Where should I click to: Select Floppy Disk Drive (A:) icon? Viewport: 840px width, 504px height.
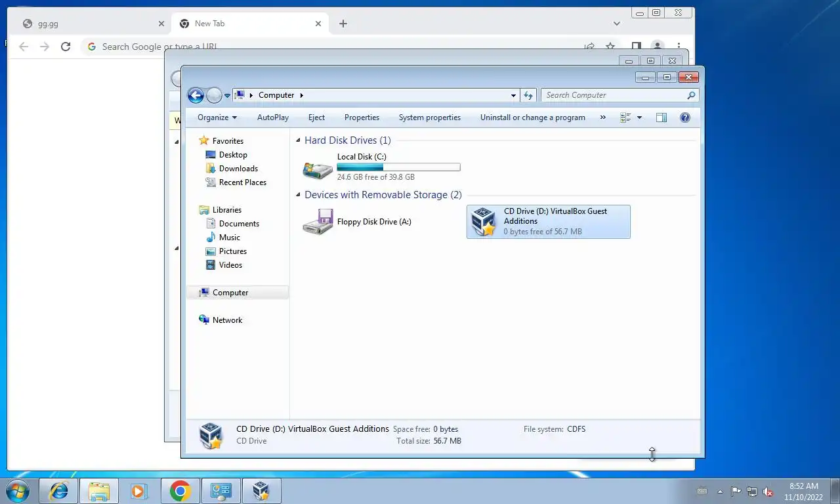(x=318, y=222)
